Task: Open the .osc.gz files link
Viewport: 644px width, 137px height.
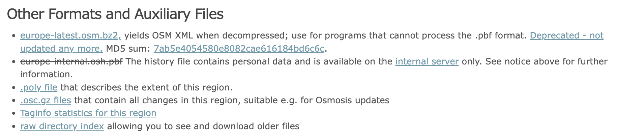Action: (x=46, y=101)
